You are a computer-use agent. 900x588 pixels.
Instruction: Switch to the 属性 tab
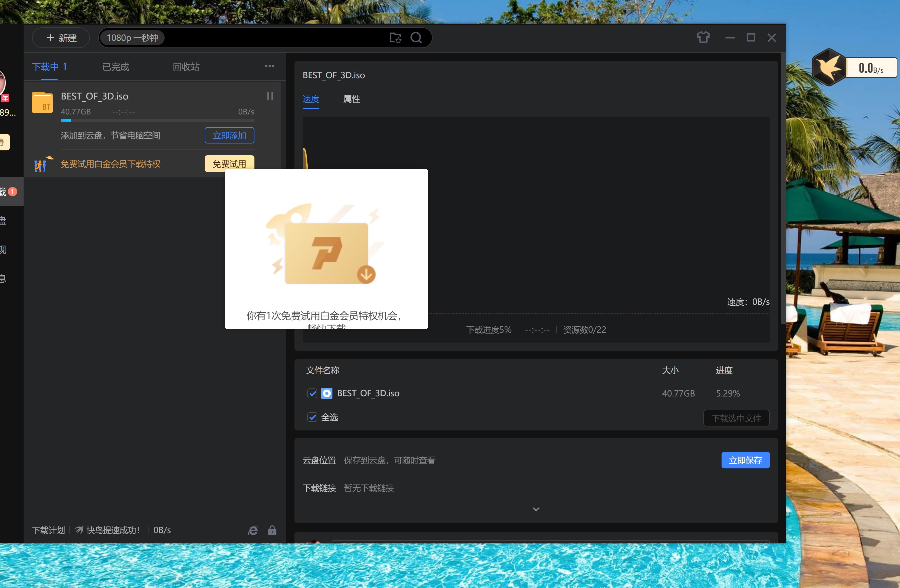[x=351, y=99]
